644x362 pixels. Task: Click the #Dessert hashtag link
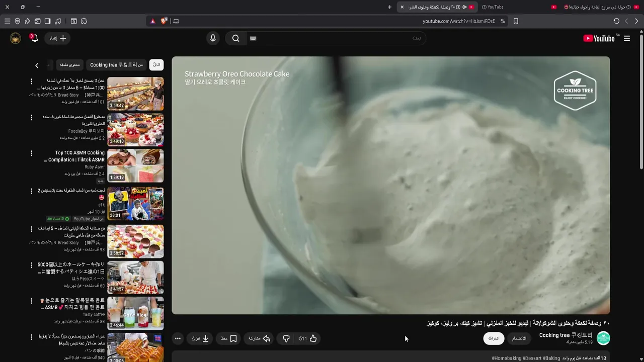click(x=532, y=358)
